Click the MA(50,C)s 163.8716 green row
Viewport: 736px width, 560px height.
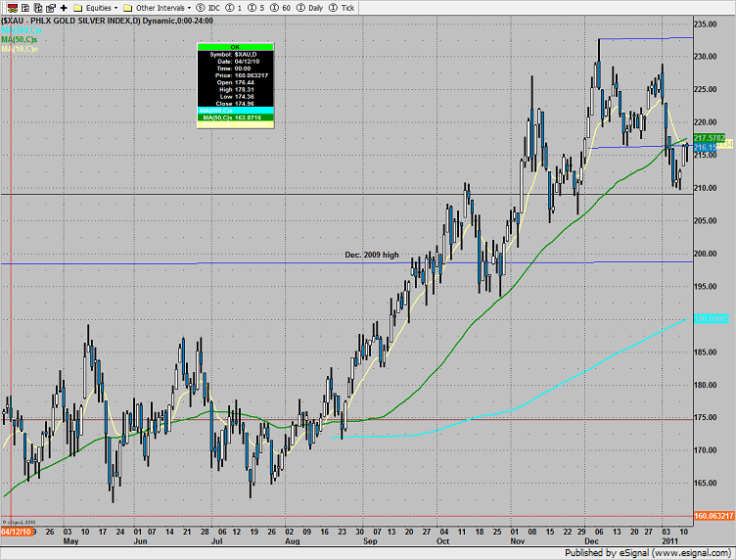(x=235, y=117)
